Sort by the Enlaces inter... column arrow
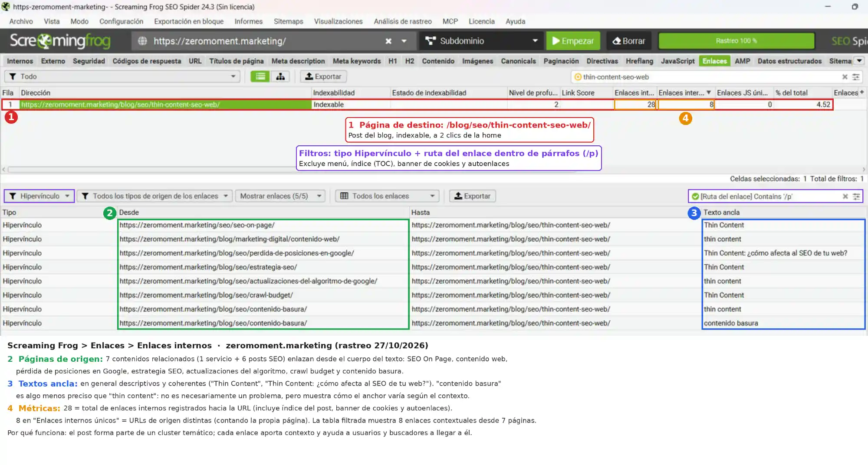The width and height of the screenshot is (868, 465). pos(709,92)
